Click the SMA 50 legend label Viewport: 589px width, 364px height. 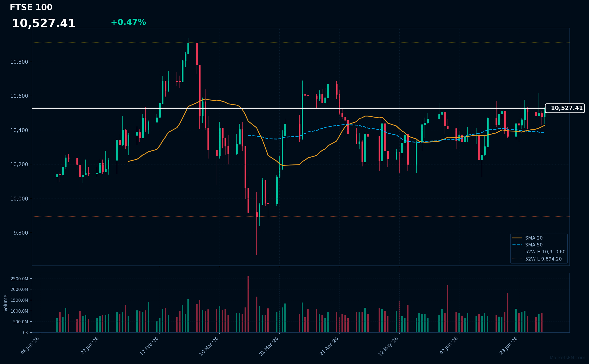pos(534,245)
